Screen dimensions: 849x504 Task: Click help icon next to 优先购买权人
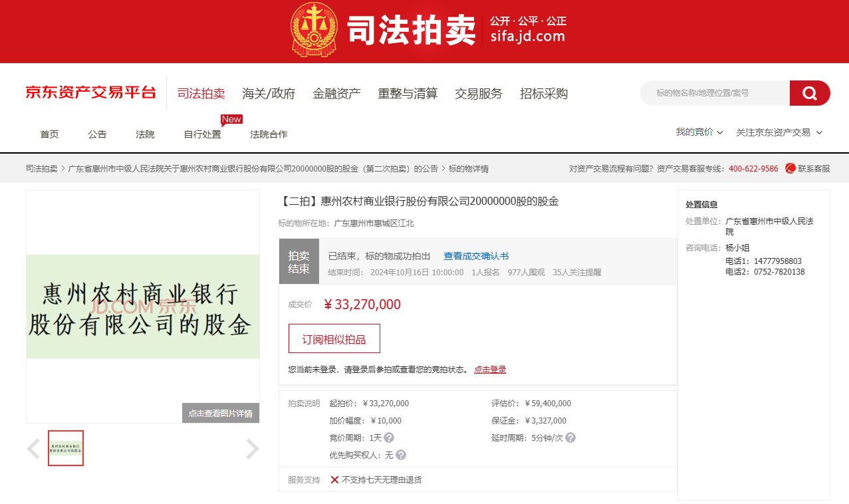401,455
